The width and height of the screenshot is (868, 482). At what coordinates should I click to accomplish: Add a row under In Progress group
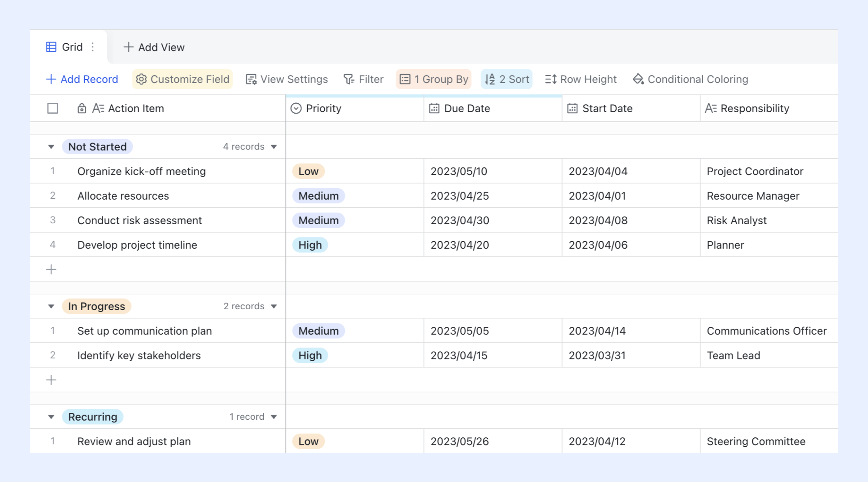click(x=51, y=380)
